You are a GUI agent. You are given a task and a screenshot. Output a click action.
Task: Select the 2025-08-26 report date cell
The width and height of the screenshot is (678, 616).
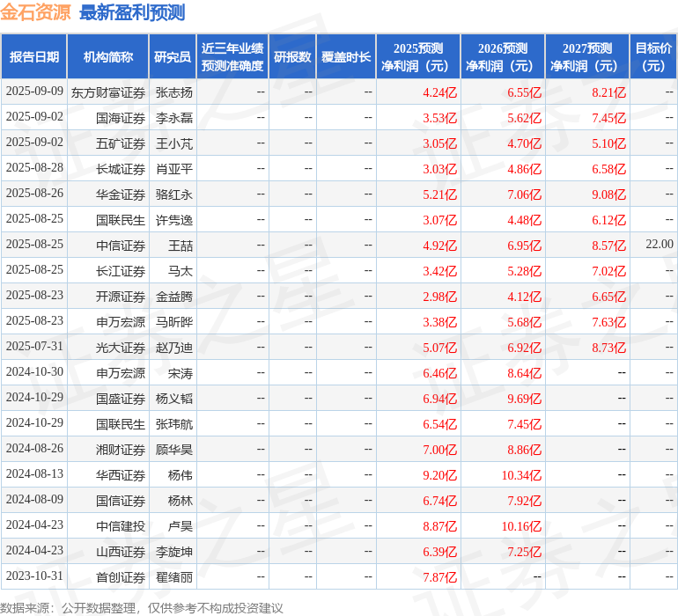[34, 194]
